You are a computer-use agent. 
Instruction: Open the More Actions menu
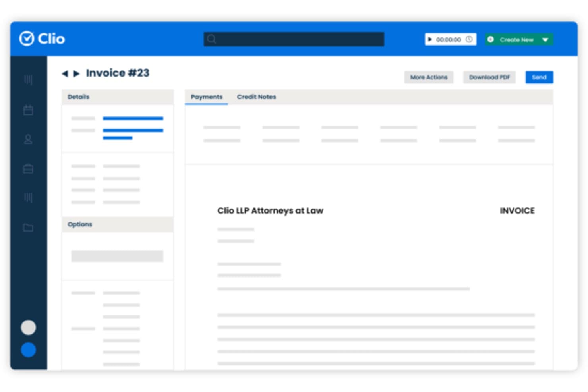click(429, 77)
